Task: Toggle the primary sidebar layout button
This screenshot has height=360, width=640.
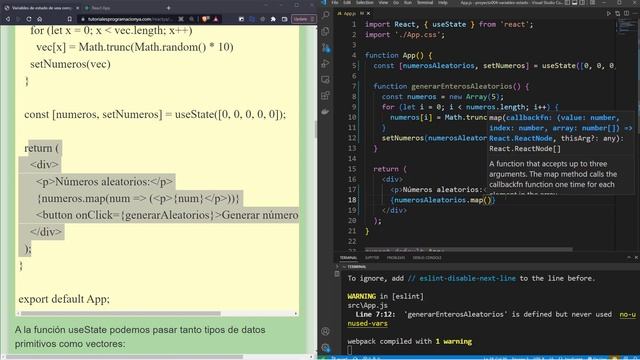Action: pyautogui.click(x=567, y=2)
